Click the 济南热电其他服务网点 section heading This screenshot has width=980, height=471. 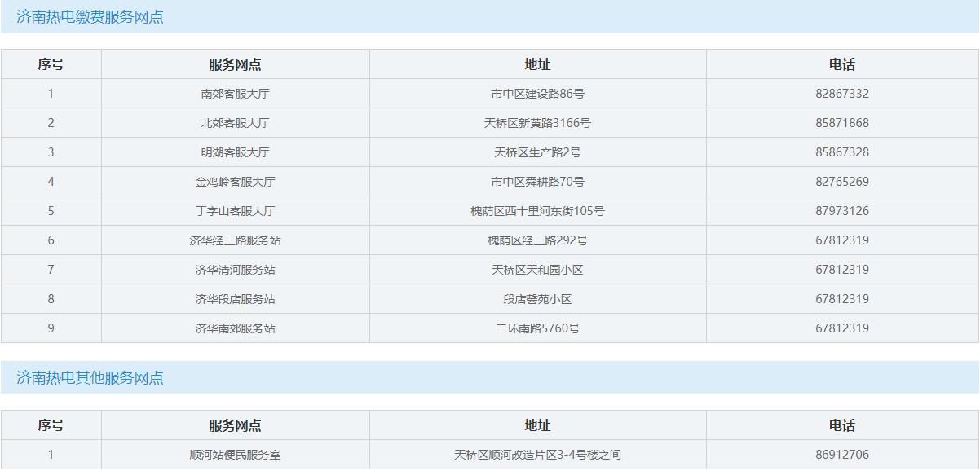click(x=90, y=378)
